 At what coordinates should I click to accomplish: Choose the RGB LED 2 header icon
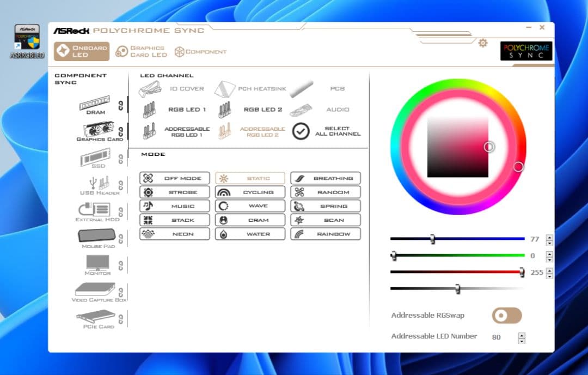tap(224, 110)
